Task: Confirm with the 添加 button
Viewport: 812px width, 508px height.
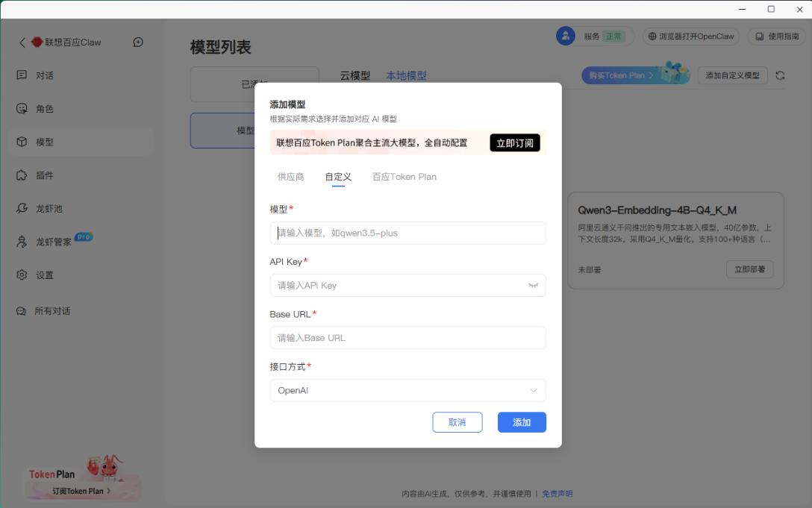Action: (522, 422)
